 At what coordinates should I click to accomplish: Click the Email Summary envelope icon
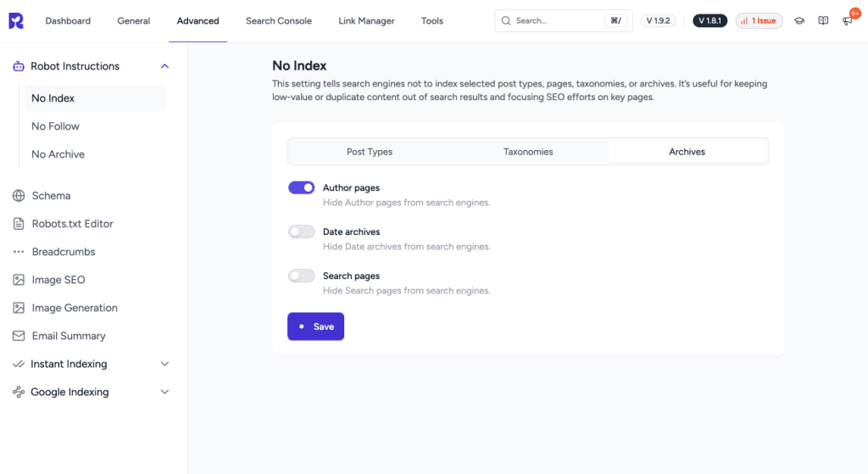(19, 336)
